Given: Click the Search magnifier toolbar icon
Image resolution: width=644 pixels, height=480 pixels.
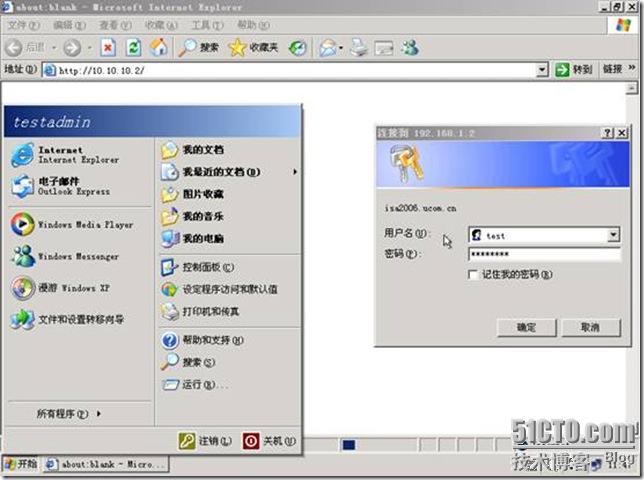Looking at the screenshot, I should [x=187, y=48].
